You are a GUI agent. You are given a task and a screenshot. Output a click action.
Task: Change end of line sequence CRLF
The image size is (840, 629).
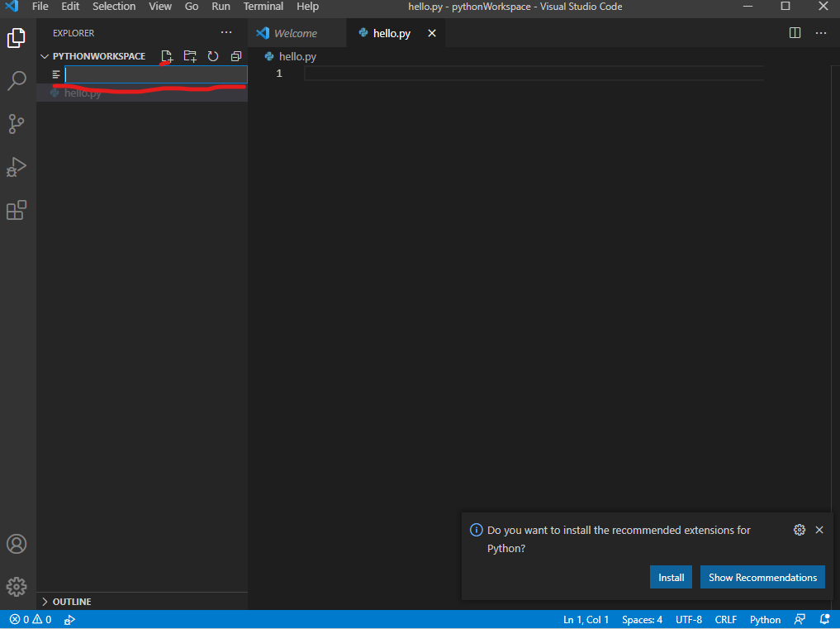[726, 619]
